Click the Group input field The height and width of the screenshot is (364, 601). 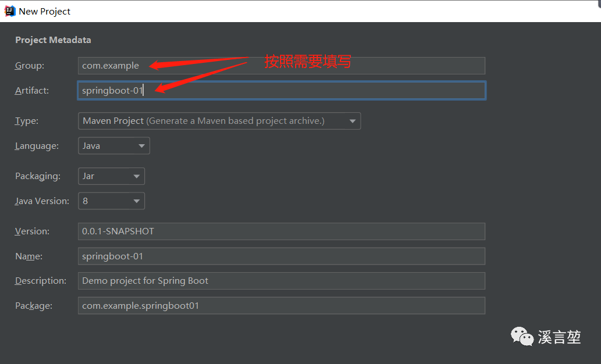tap(282, 66)
